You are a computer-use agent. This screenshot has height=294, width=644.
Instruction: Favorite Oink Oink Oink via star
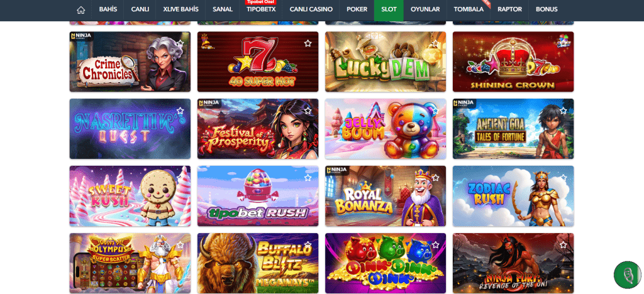point(435,245)
